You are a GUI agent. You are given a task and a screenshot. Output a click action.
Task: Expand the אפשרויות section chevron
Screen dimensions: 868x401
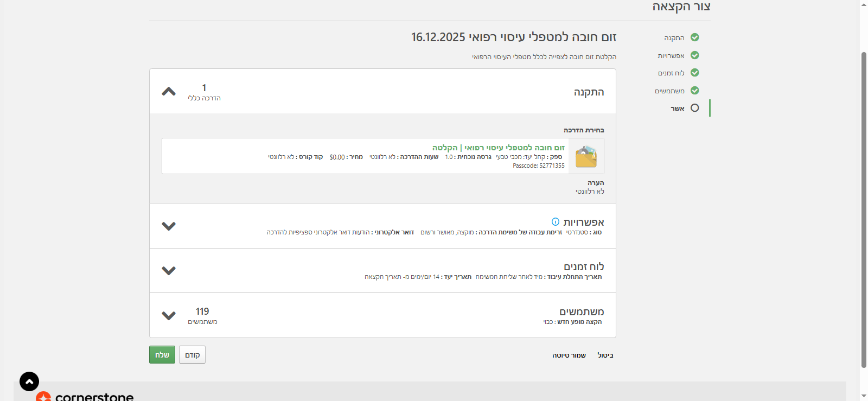click(x=169, y=226)
